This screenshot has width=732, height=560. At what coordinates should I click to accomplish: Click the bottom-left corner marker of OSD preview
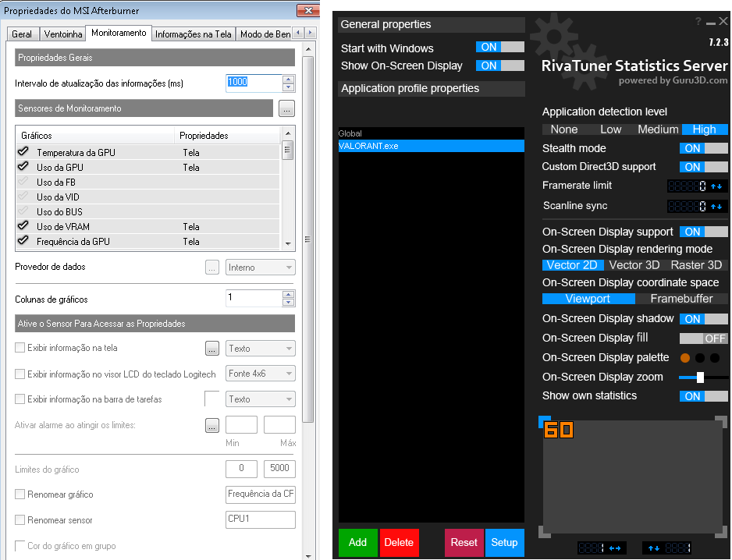pos(545,532)
